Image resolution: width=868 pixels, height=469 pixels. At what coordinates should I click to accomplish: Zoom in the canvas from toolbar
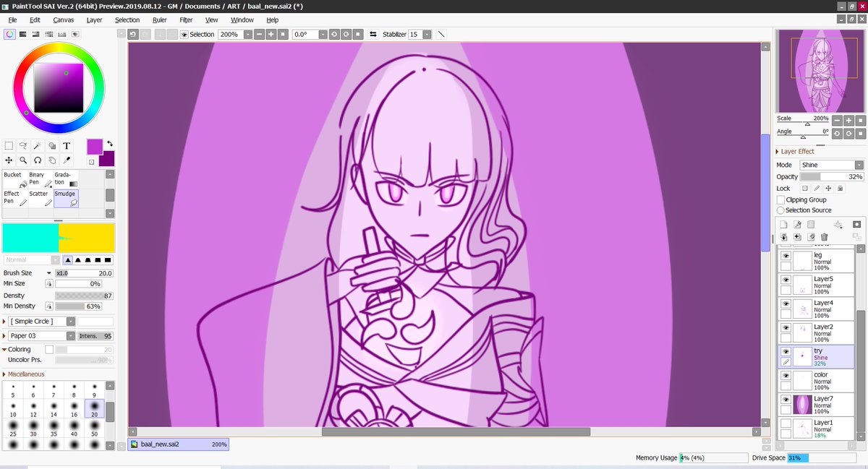pyautogui.click(x=271, y=34)
